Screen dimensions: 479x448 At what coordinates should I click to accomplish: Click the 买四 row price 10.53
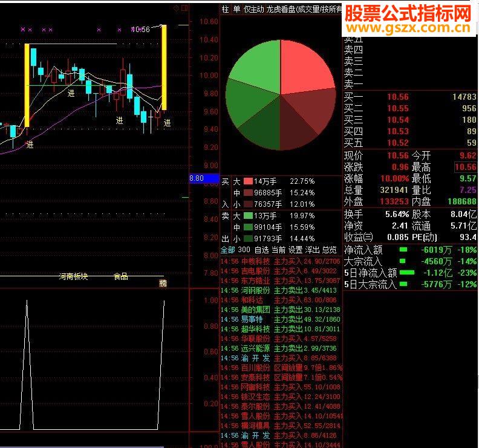pos(398,131)
